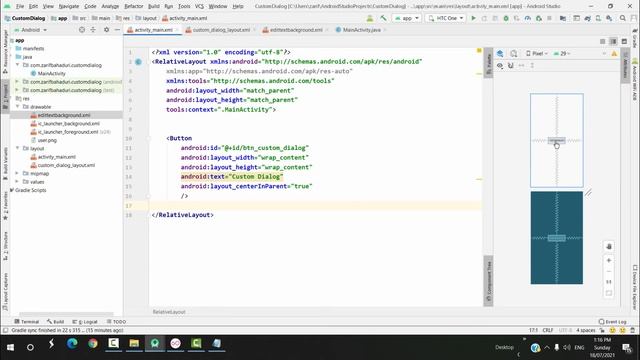Switch to custom_dialog_layout.xml tab
This screenshot has width=640, height=360.
(x=221, y=30)
